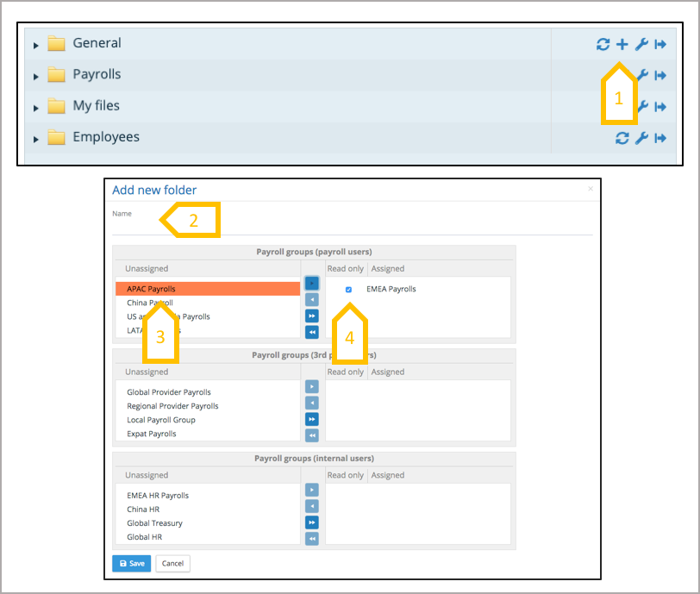700x594 pixels.
Task: Click the export arrow icon for Payrolls
Action: point(660,76)
